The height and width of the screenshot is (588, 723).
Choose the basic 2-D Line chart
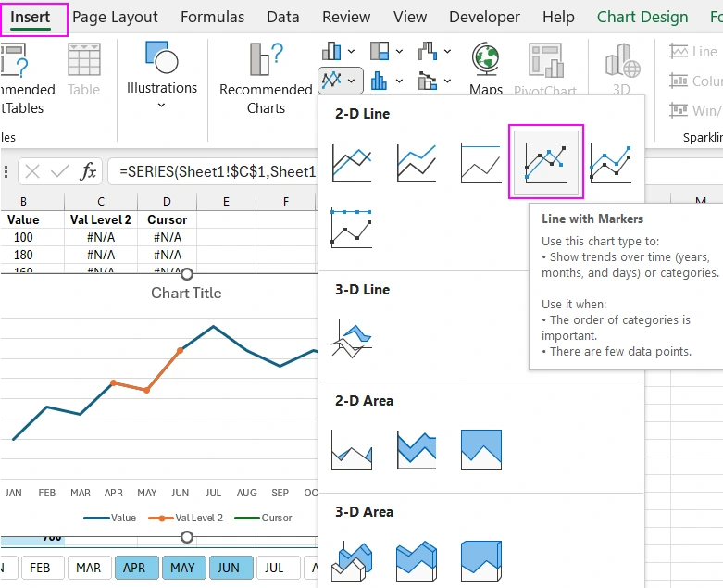click(352, 162)
